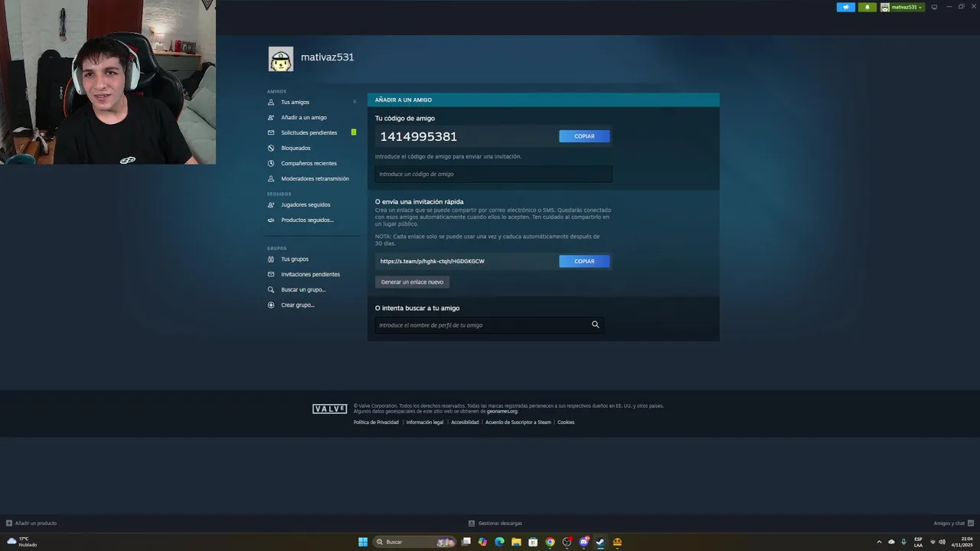Viewport: 980px width, 551px height.
Task: Click the magnifier icon beside Buscar un grupo
Action: (x=271, y=289)
